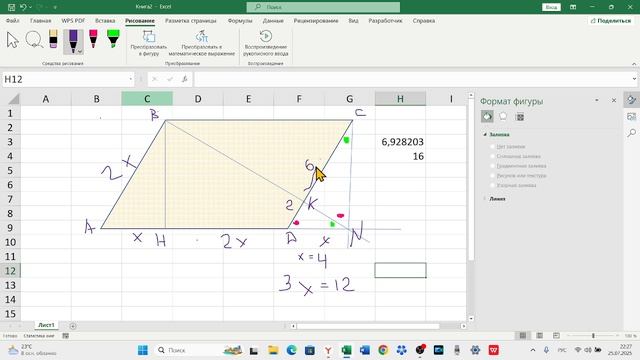Open Chrome from the taskbar
The width and height of the screenshot is (640, 360).
point(383,350)
